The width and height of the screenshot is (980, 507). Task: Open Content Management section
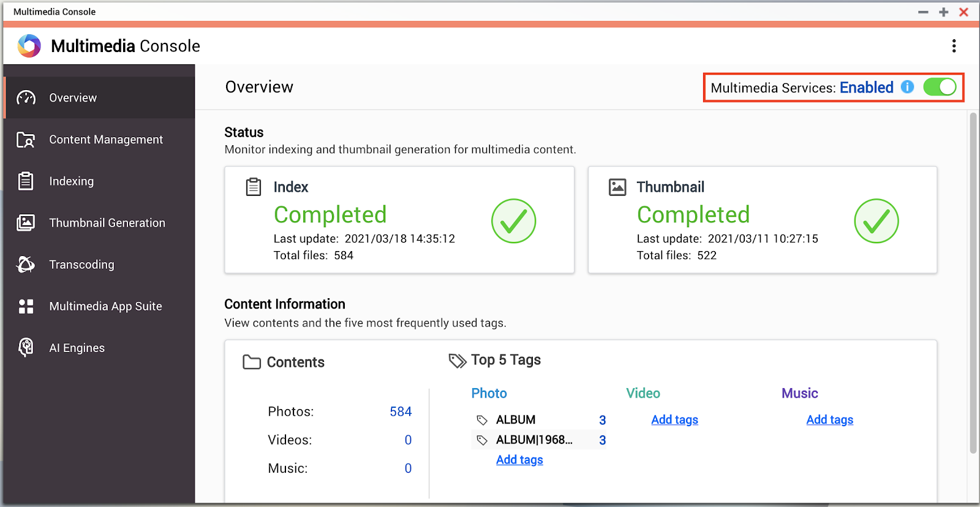pyautogui.click(x=99, y=140)
